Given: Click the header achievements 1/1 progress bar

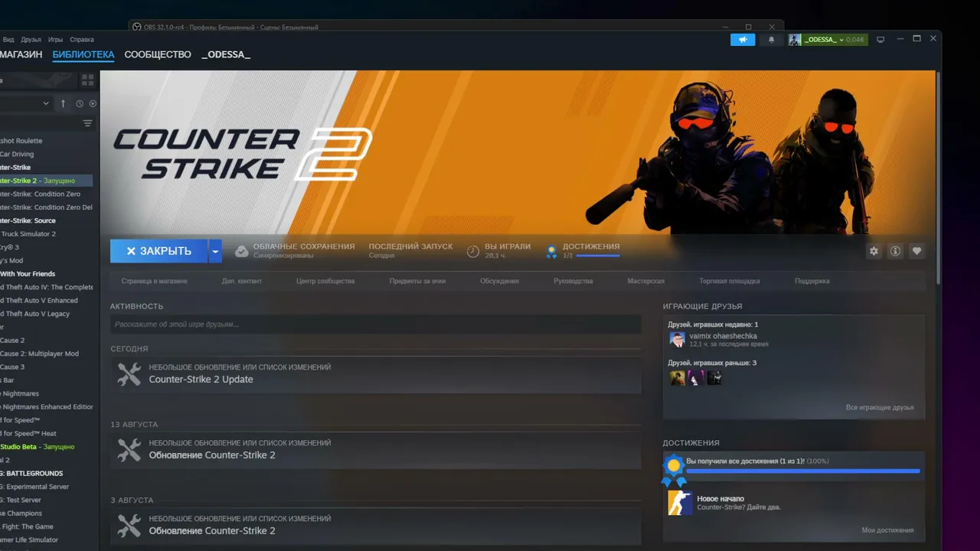Looking at the screenshot, I should point(598,256).
